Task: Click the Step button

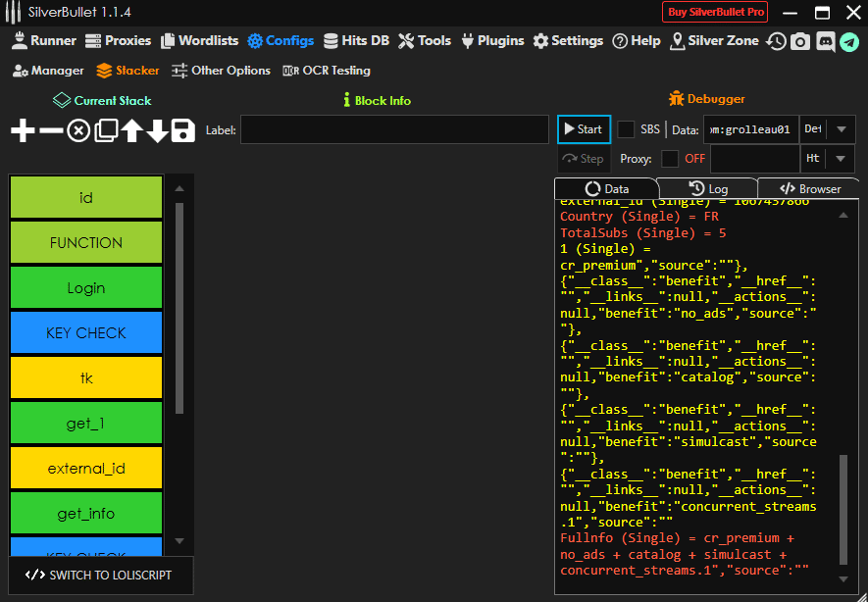Action: (584, 160)
